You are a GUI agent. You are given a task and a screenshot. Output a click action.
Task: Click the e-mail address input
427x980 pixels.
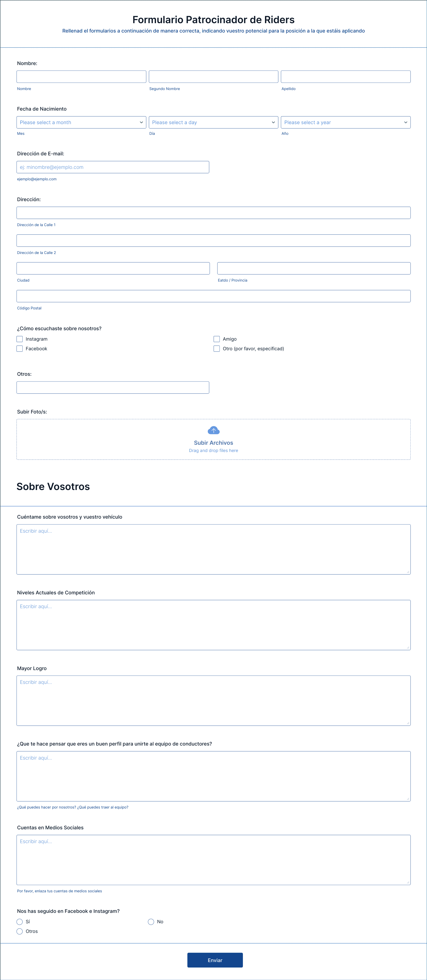pyautogui.click(x=113, y=167)
